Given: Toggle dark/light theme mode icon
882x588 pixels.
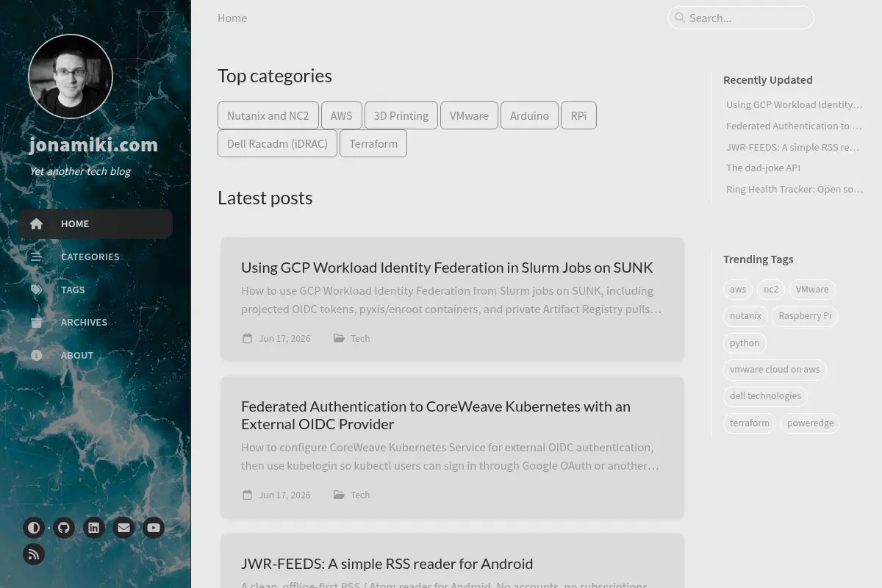Looking at the screenshot, I should (x=34, y=528).
